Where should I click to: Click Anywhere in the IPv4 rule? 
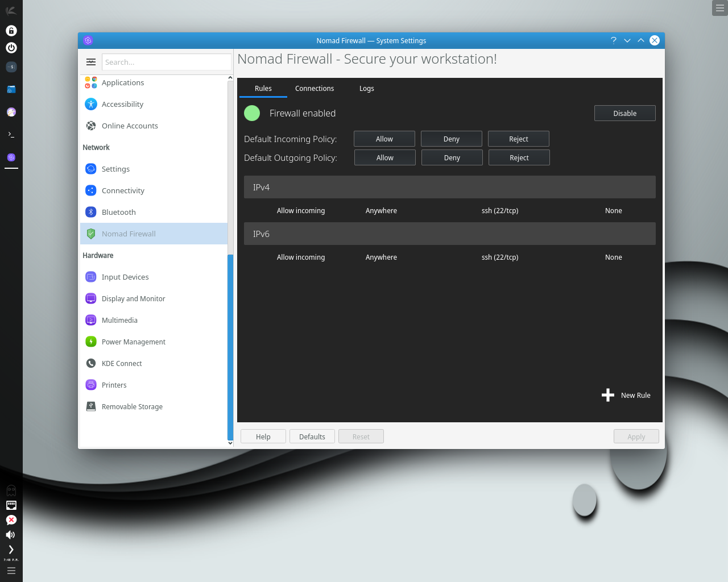coord(382,210)
